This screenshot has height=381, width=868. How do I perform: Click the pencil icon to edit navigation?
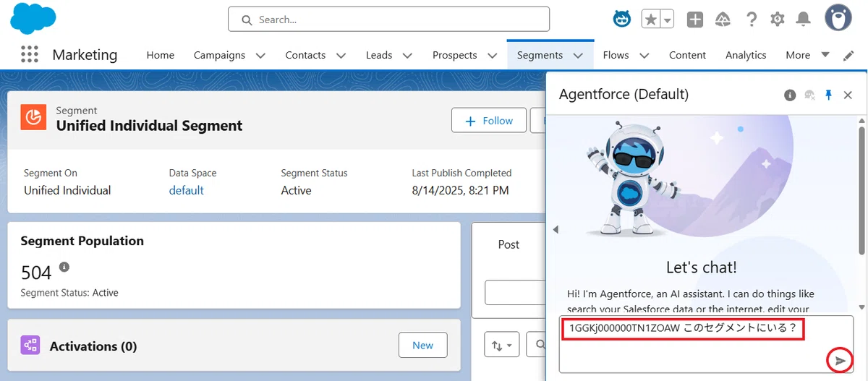click(848, 56)
